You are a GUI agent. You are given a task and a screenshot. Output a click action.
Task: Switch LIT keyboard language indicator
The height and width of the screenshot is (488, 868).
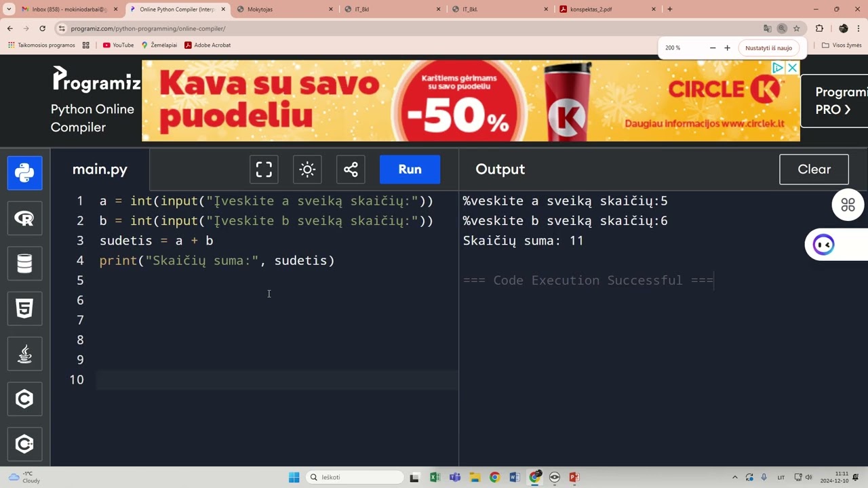click(x=781, y=477)
